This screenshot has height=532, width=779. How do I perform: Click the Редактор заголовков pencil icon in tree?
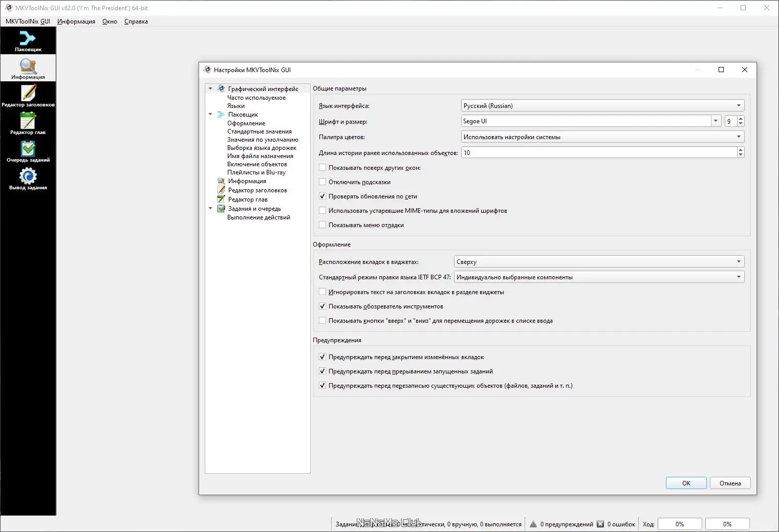[x=221, y=190]
